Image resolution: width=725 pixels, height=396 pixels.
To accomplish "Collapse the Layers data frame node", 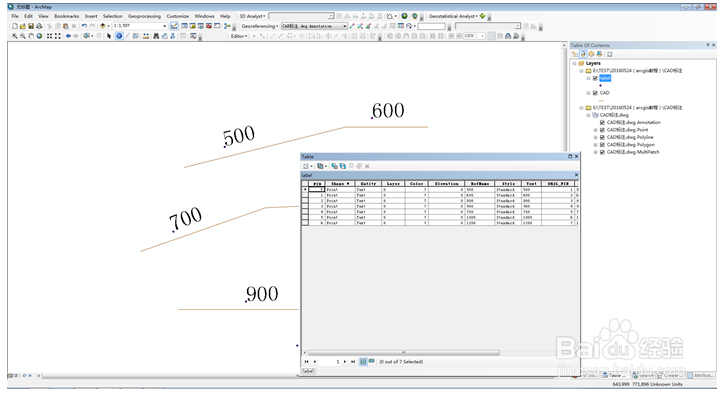I will point(574,63).
